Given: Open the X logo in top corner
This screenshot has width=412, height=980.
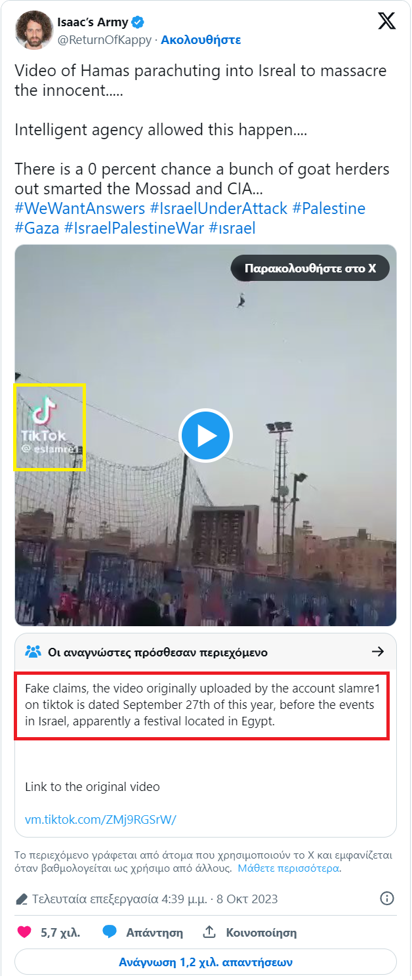Looking at the screenshot, I should 387,21.
